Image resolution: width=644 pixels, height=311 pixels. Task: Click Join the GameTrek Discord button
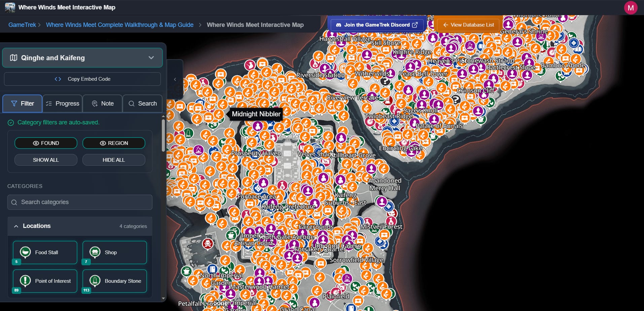click(x=377, y=25)
